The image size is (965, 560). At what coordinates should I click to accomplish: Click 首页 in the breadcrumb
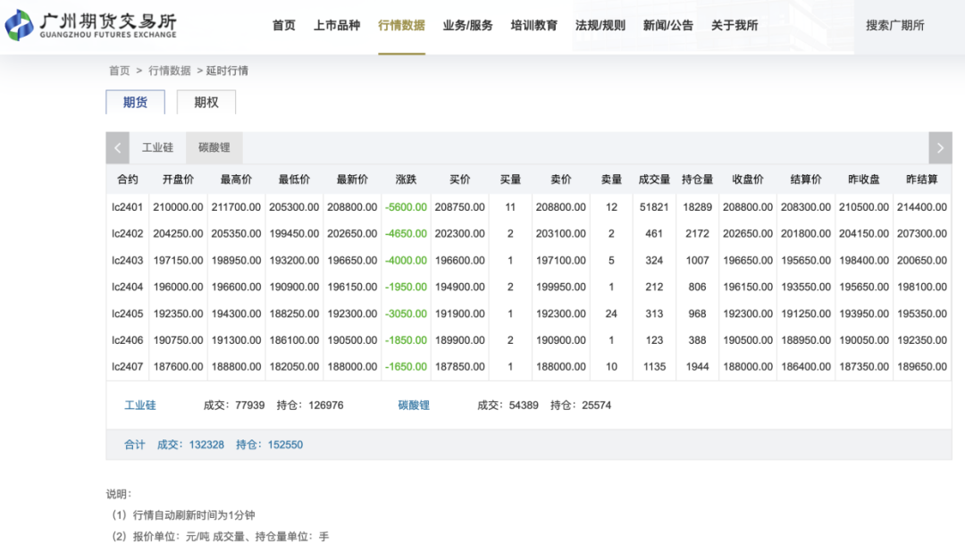click(119, 71)
